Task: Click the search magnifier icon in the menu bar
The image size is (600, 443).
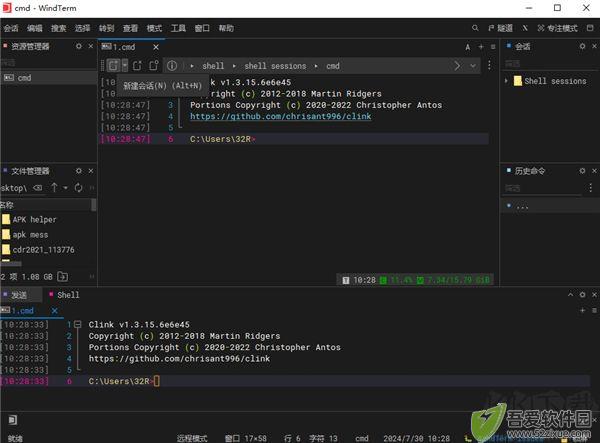Action: 475,28
